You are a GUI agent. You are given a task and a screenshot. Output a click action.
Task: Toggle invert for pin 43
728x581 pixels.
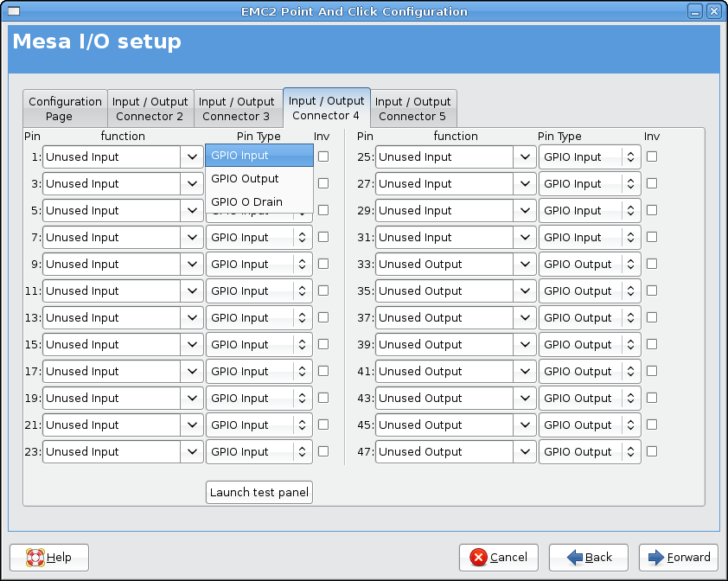tap(652, 398)
